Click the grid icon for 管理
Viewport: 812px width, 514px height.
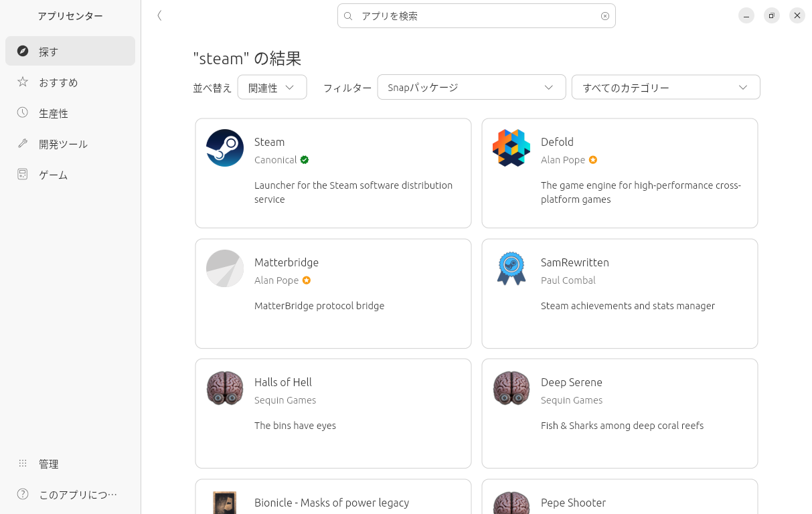[x=23, y=463]
